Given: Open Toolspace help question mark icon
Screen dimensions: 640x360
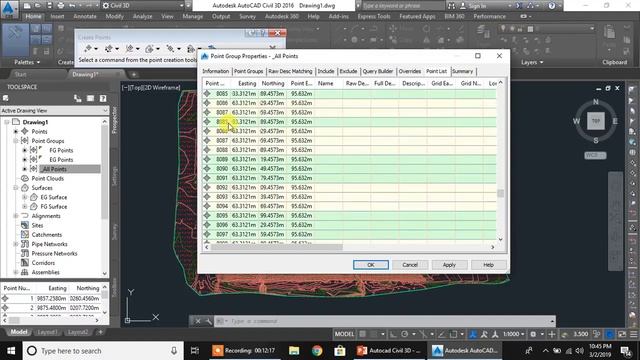Looking at the screenshot, I should click(103, 98).
